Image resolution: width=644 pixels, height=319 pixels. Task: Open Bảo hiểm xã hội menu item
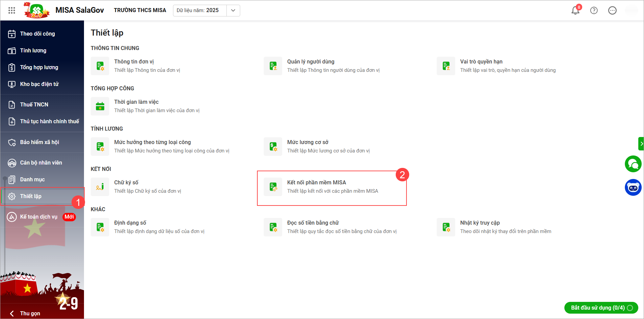[x=39, y=142]
